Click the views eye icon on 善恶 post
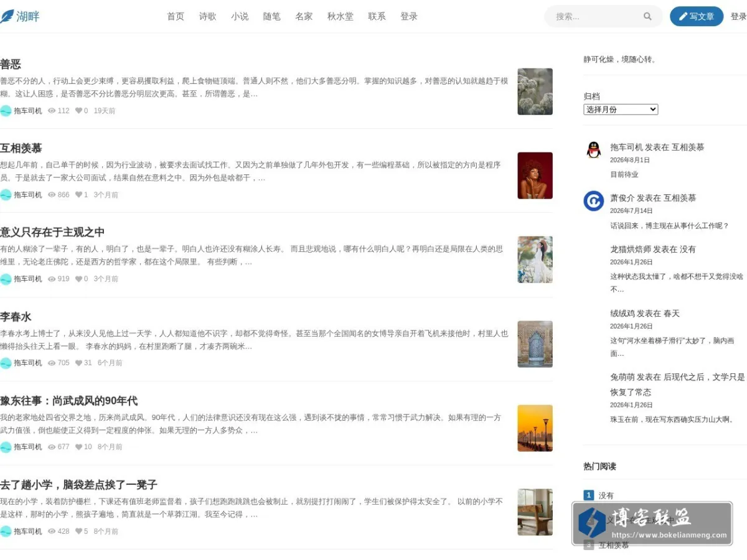The image size is (747, 560). pos(52,111)
